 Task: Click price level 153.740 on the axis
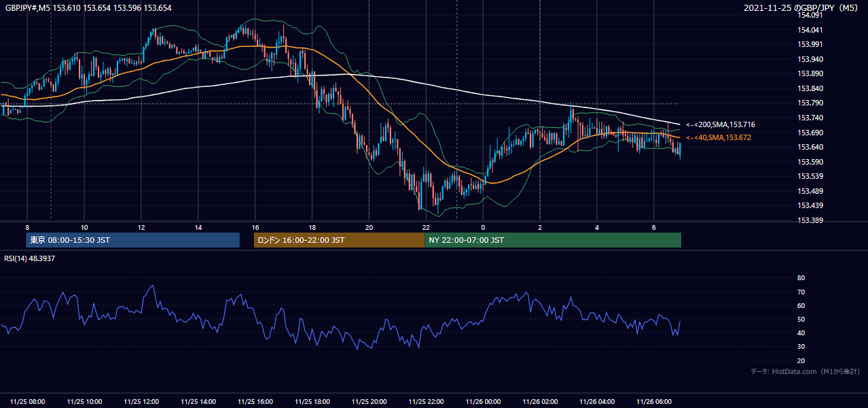(810, 118)
